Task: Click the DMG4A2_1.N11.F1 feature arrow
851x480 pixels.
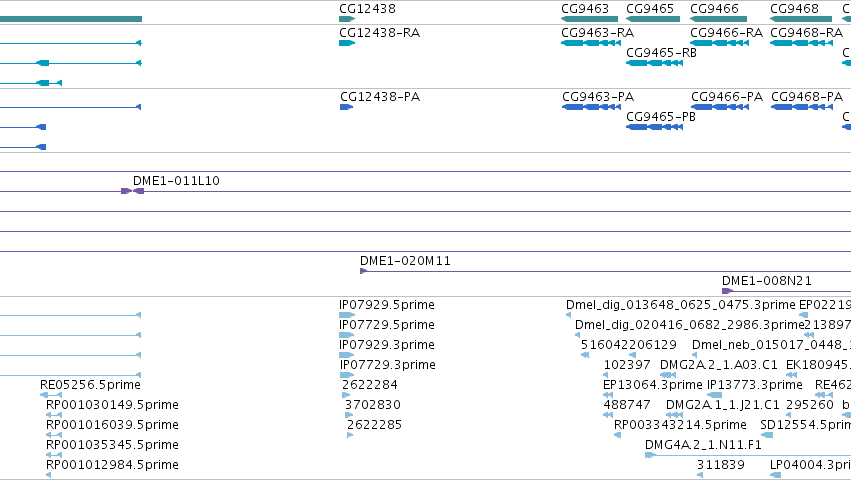Action: 650,455
